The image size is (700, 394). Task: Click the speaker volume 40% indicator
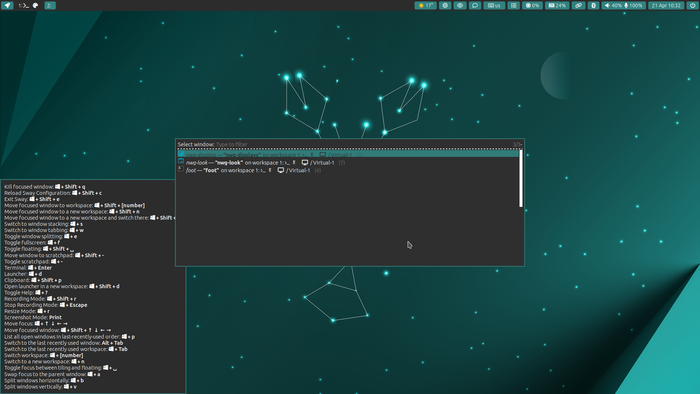click(x=612, y=5)
